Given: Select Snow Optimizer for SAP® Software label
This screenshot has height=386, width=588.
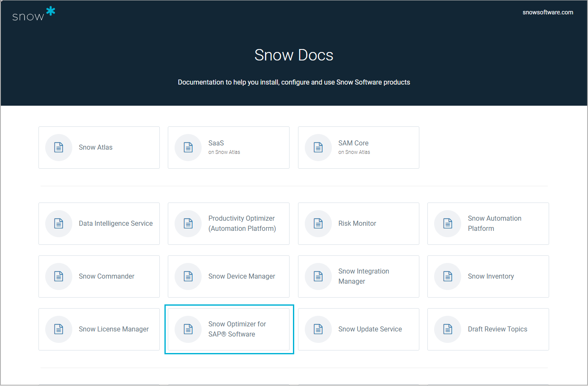Looking at the screenshot, I should pos(237,329).
